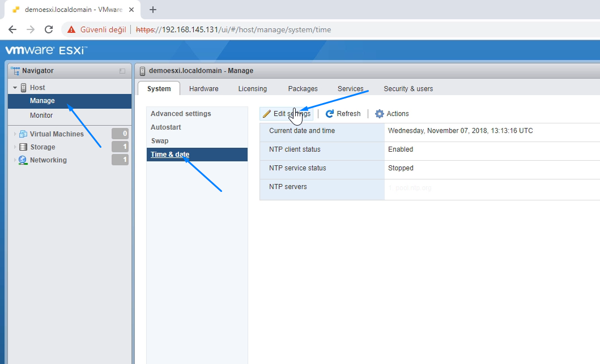Click the Edit settings button
Viewport: 600px width, 364px height.
[x=287, y=114]
